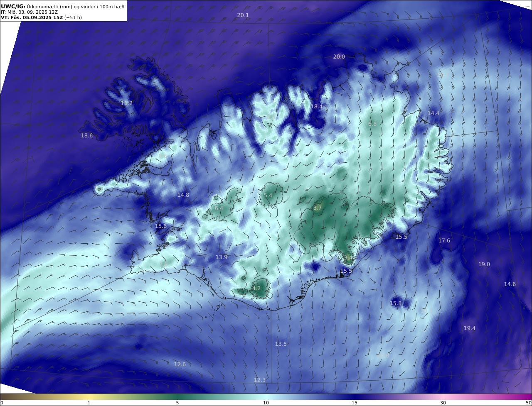Viewport: 532px width, 406px height.
Task: Click the 13.5 value label
Action: pos(281,344)
